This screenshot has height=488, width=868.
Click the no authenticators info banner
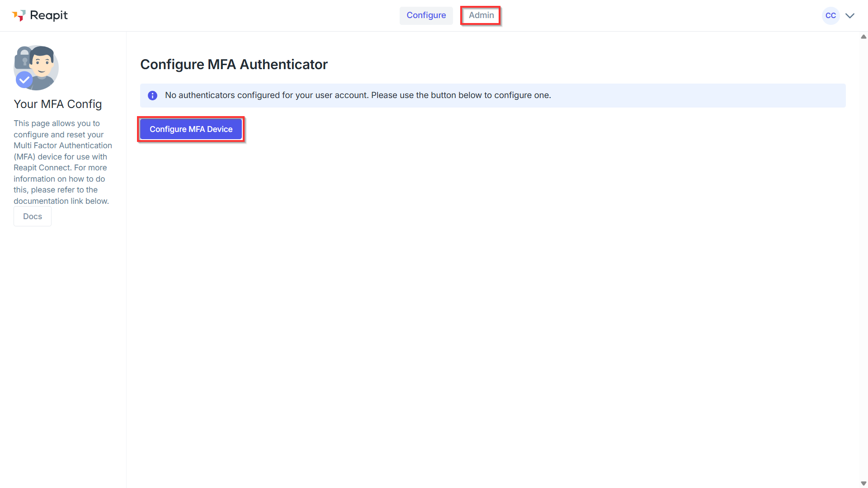493,95
